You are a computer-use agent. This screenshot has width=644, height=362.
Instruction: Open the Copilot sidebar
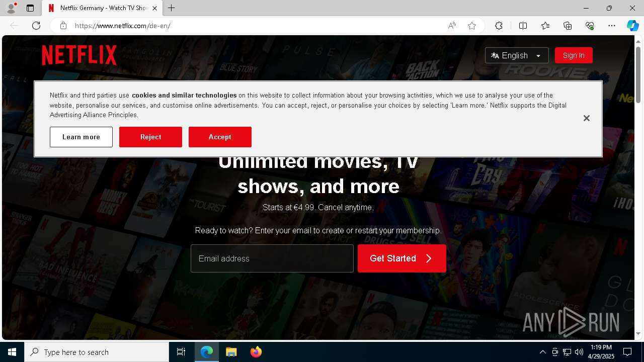pos(632,26)
